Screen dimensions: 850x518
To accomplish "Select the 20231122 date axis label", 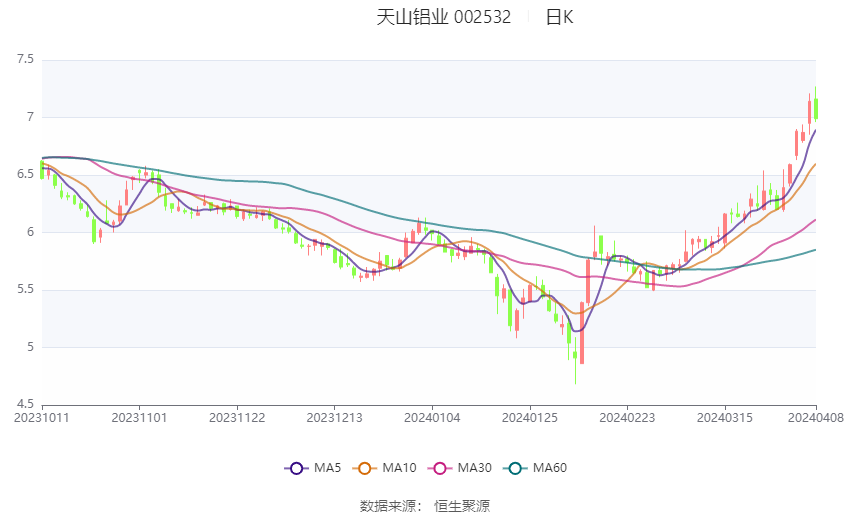I will coord(237,418).
